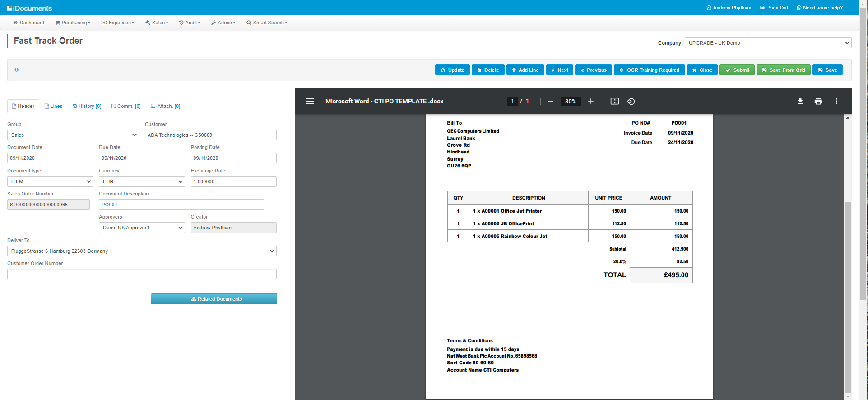This screenshot has width=868, height=400.
Task: Click the iDocuments logo
Action: [30, 8]
